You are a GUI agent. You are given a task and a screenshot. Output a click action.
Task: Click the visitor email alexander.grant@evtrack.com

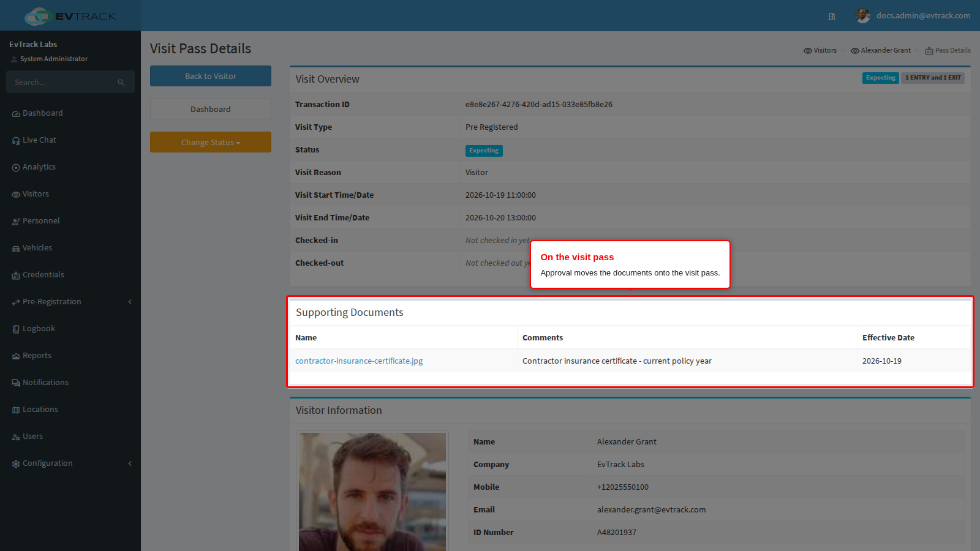pyautogui.click(x=651, y=510)
